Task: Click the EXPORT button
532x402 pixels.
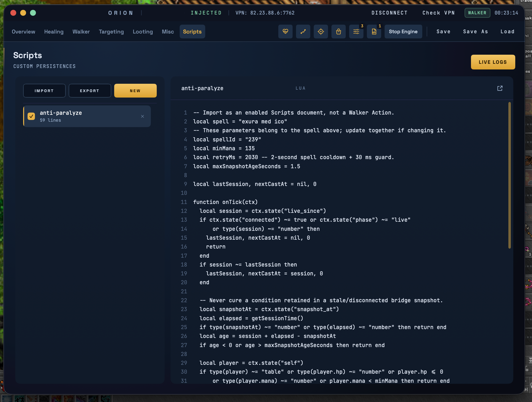Action: coord(90,91)
